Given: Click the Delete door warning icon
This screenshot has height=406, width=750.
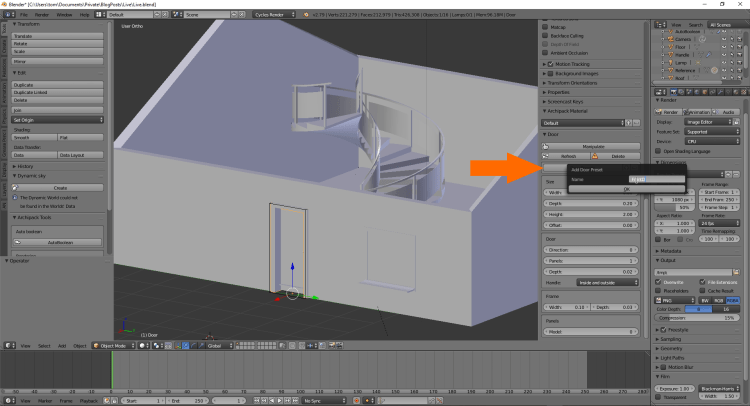Looking at the screenshot, I should click(x=596, y=156).
